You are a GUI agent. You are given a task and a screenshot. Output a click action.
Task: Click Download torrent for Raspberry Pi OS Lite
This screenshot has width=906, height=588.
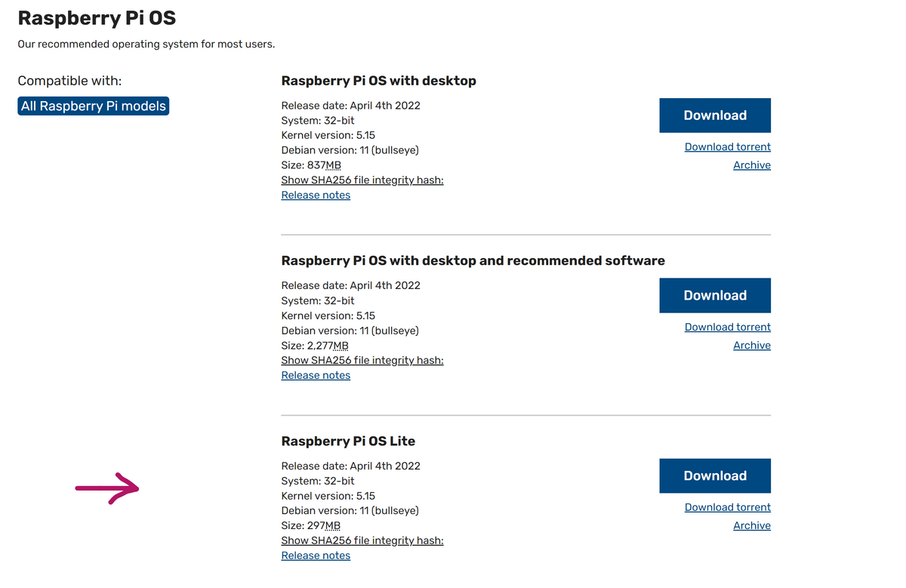[x=727, y=508]
